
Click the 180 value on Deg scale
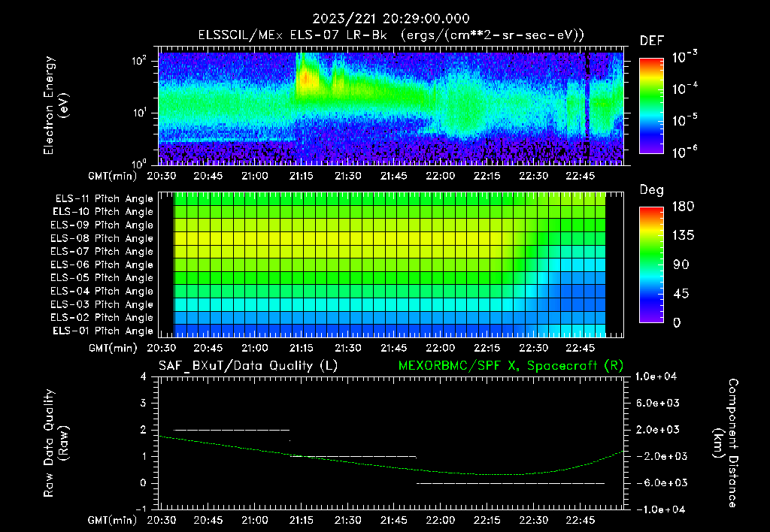coord(683,207)
